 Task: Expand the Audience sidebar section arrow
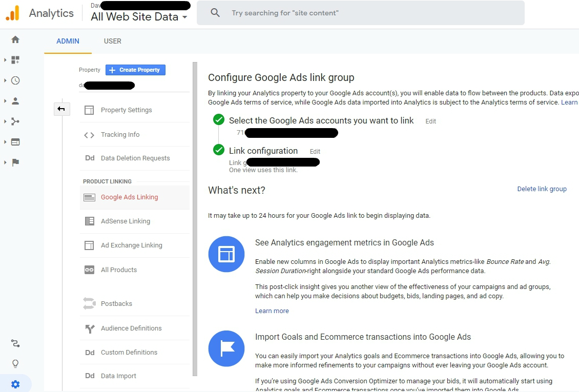click(6, 100)
